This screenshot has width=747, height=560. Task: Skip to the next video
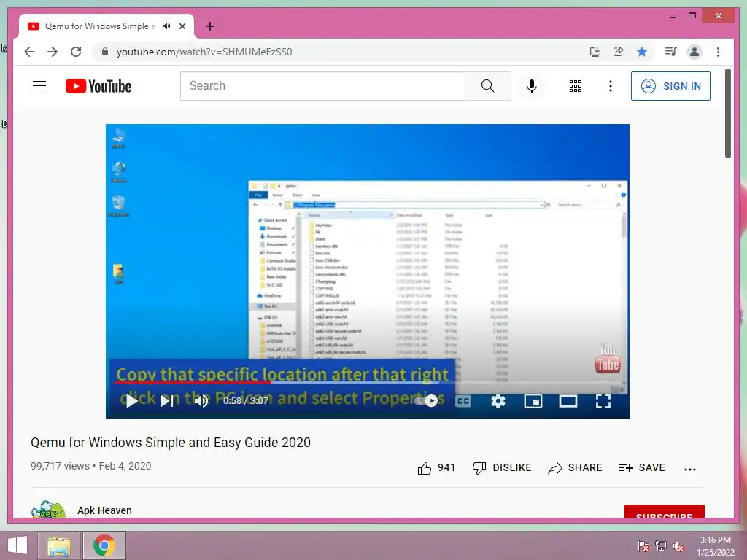point(167,401)
